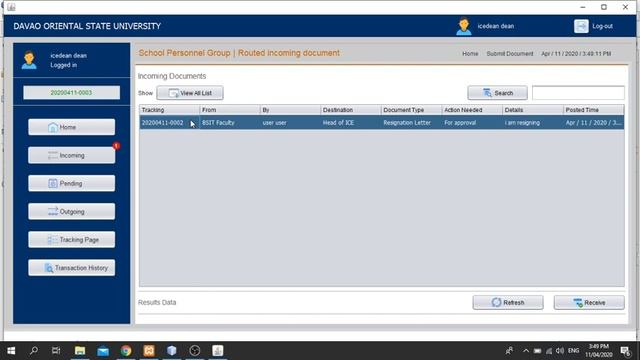Click tracking number field 20200411-0003

coord(71,93)
